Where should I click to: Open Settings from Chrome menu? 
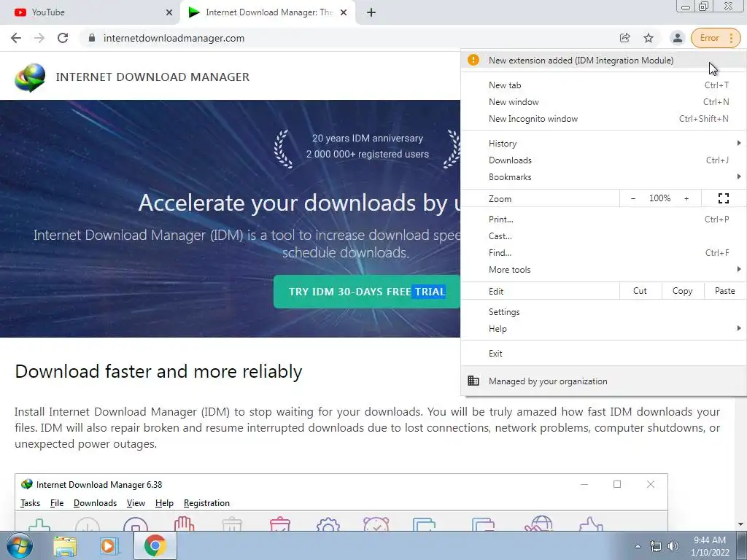603,312
